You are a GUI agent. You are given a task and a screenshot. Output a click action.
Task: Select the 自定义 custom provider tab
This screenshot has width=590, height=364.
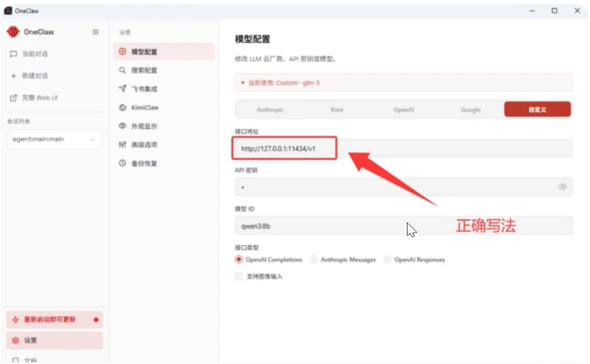[538, 109]
